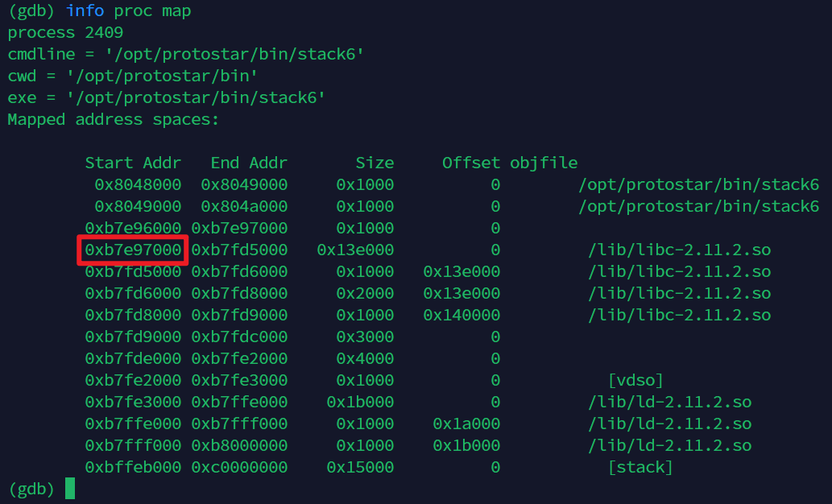Image resolution: width=832 pixels, height=504 pixels.
Task: Click start address 0x8048000
Action: (138, 184)
